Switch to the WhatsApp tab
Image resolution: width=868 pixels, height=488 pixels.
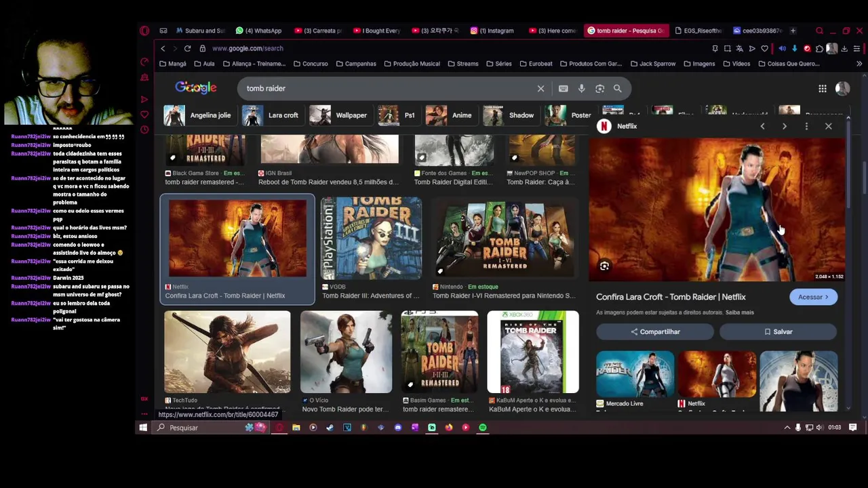(259, 30)
